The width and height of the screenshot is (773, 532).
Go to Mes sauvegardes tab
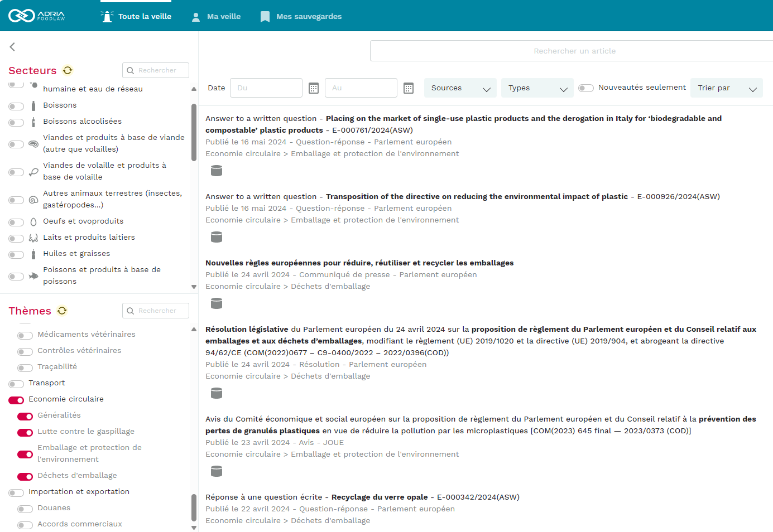pyautogui.click(x=301, y=16)
